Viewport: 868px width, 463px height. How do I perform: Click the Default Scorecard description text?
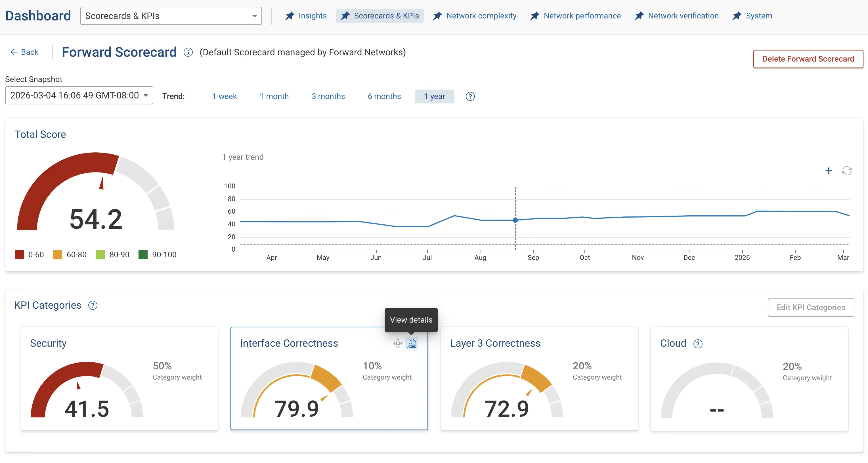pos(303,52)
